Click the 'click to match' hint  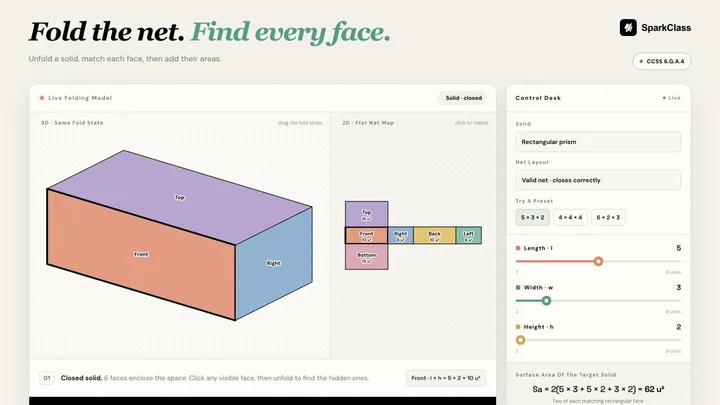click(471, 123)
